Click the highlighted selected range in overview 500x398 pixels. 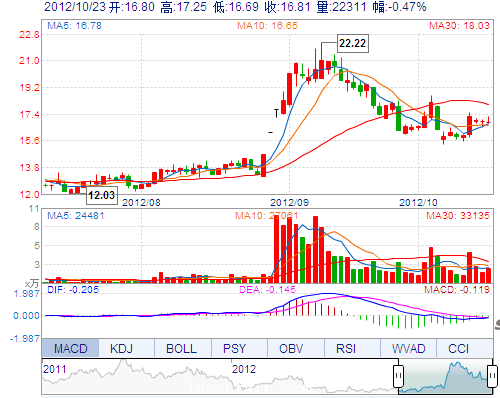point(445,377)
